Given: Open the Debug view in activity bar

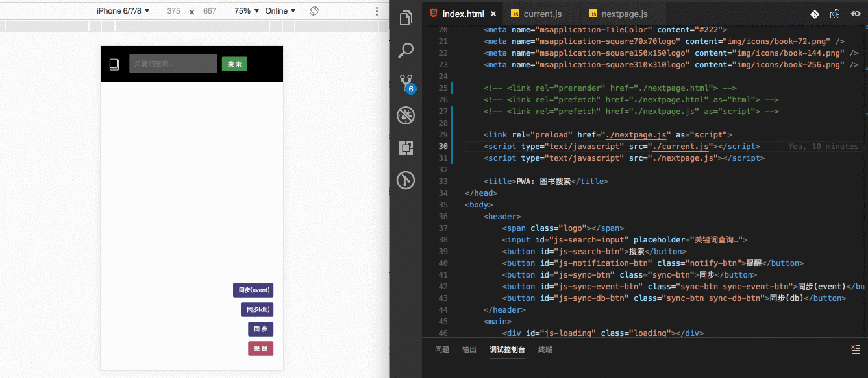Looking at the screenshot, I should [x=406, y=115].
